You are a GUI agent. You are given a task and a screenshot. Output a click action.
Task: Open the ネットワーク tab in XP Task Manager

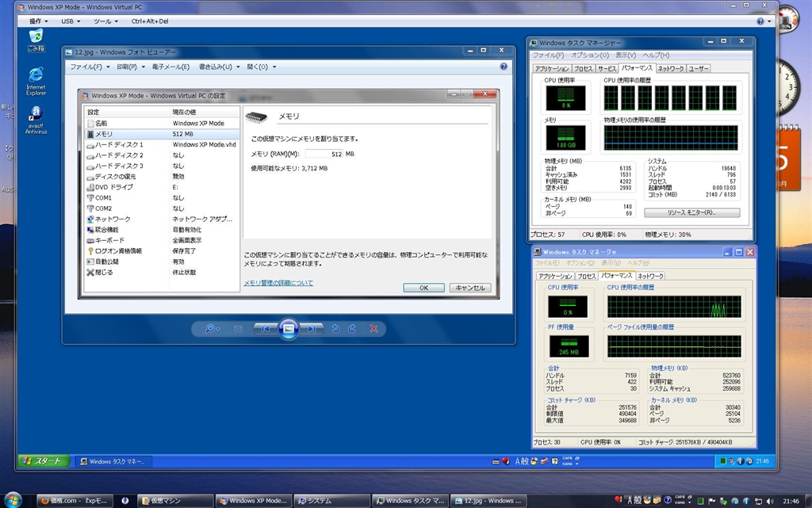coord(650,277)
